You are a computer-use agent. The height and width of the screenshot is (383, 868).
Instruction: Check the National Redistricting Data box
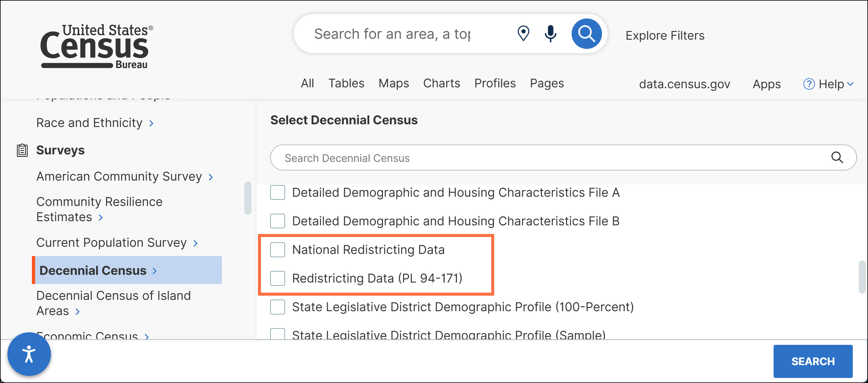coord(278,250)
